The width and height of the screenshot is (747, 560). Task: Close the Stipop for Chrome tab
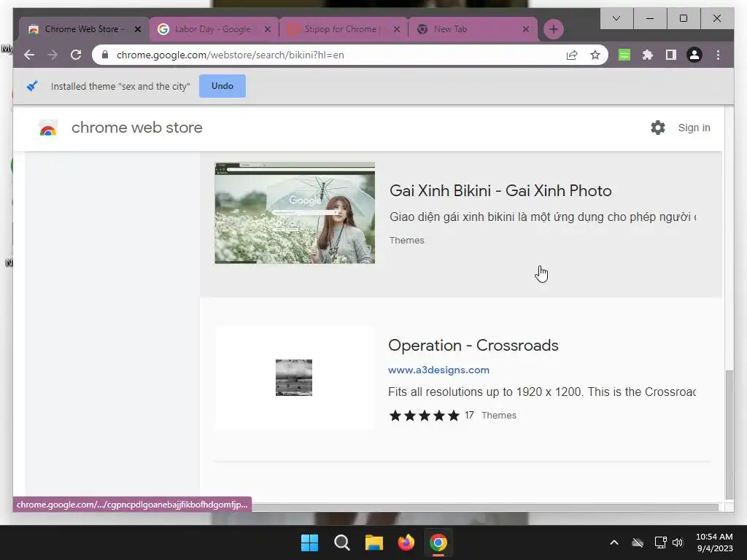[x=397, y=29]
